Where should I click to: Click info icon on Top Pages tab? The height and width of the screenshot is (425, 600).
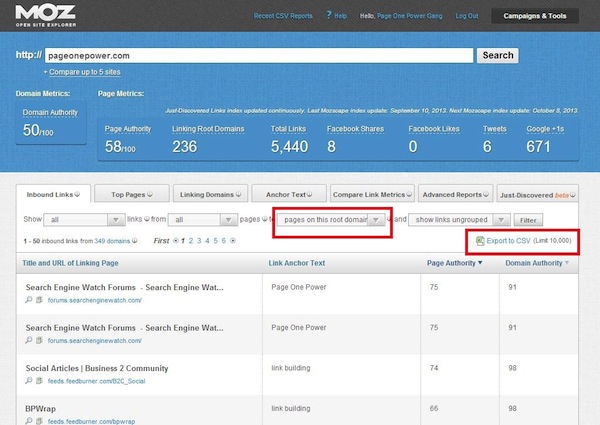(x=150, y=194)
